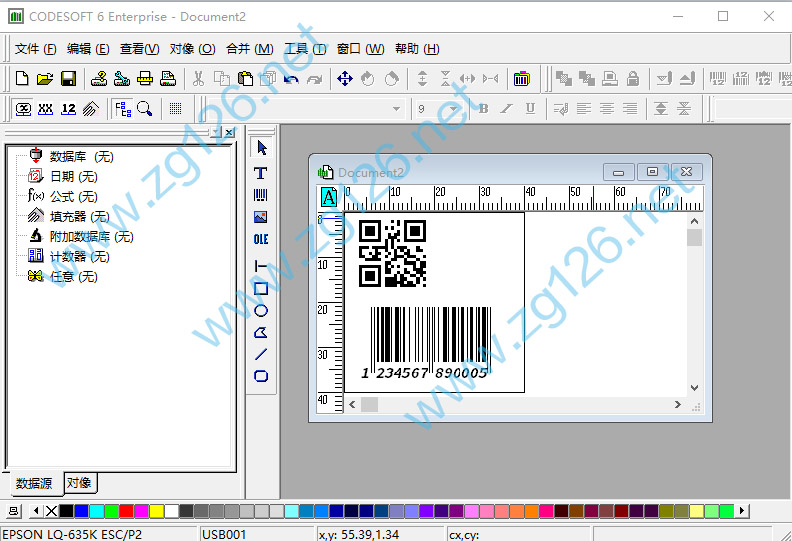Screen dimensions: 792x541
Task: Select the no-color X swatch in the palette
Action: coord(51,511)
